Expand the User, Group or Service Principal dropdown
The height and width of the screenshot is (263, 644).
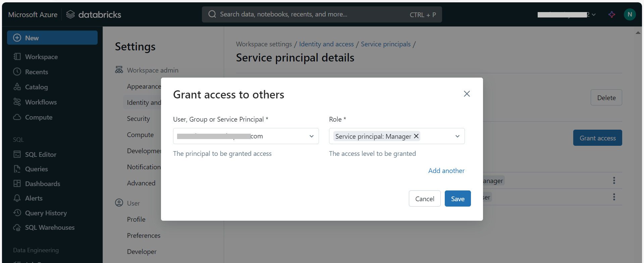tap(311, 136)
